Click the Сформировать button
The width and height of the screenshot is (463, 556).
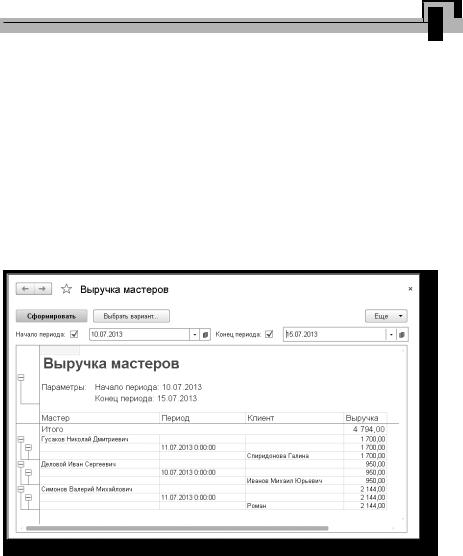coord(52,316)
